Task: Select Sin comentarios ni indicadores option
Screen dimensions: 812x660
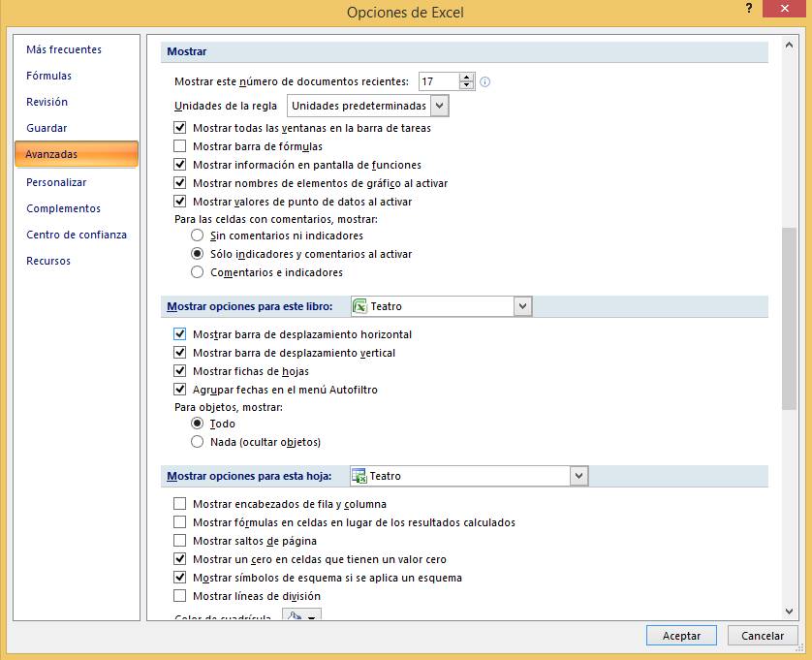Action: point(197,236)
